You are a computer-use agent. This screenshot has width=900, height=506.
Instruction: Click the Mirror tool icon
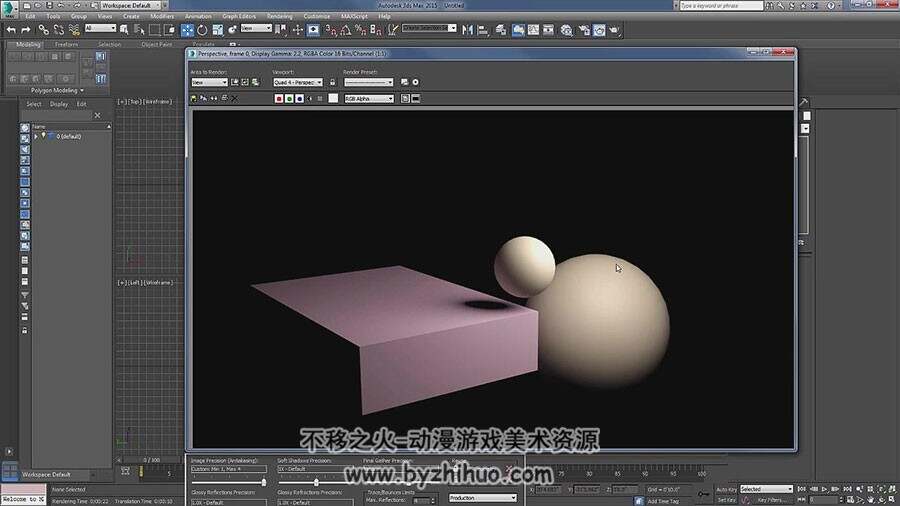pyautogui.click(x=468, y=30)
